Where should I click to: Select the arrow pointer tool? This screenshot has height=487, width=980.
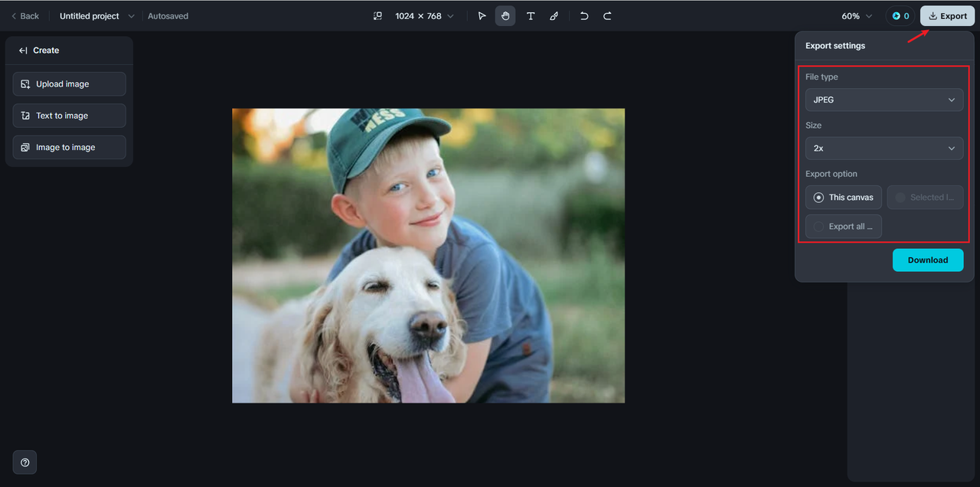tap(482, 16)
